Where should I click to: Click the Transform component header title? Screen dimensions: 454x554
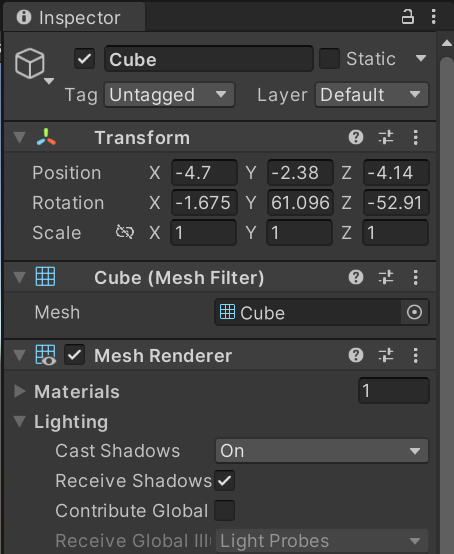(x=142, y=138)
